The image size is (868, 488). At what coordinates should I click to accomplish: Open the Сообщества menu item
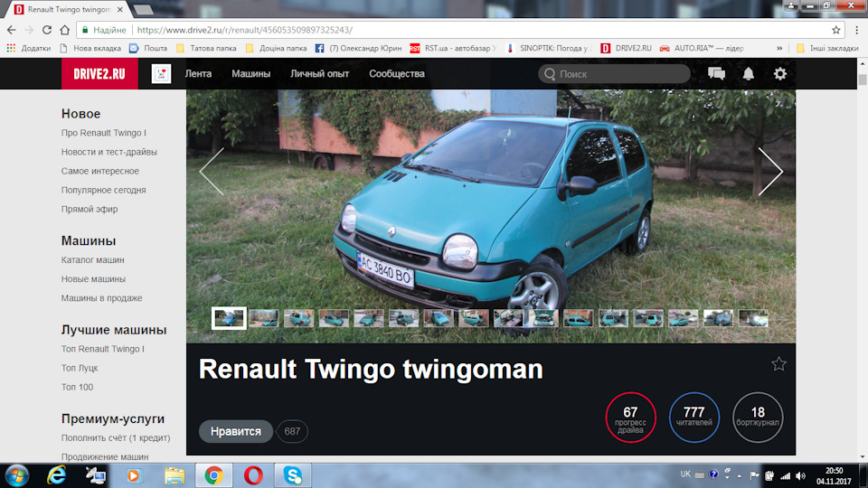[397, 73]
